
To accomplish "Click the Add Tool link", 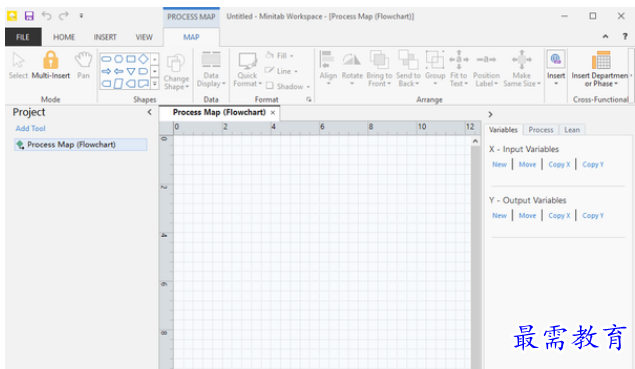I will pyautogui.click(x=30, y=128).
